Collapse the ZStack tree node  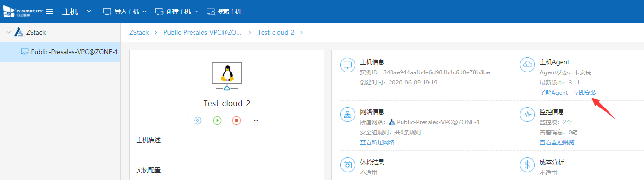(x=8, y=33)
